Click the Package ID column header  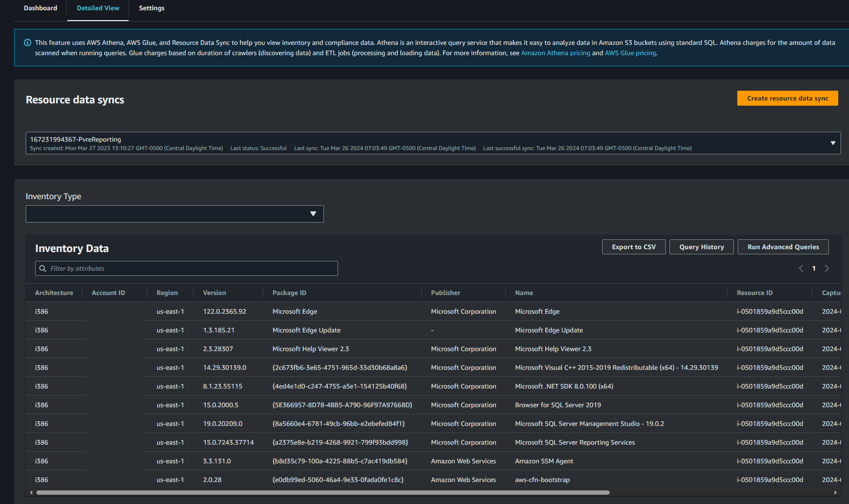click(289, 293)
